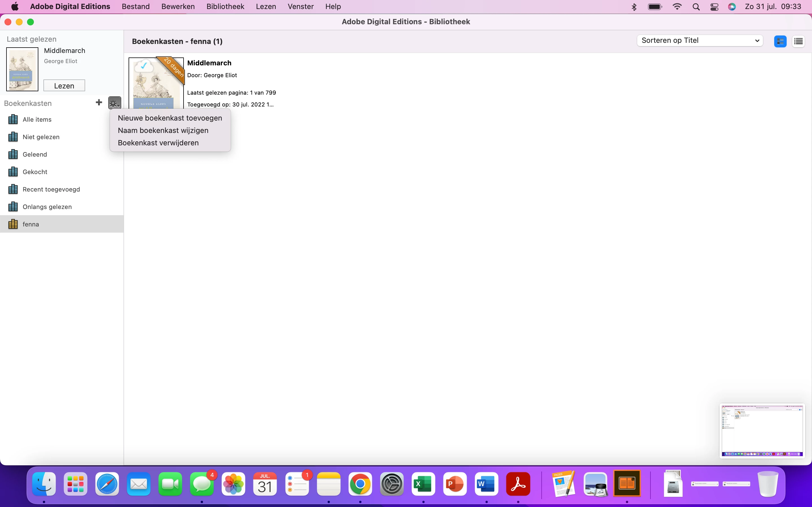Open Adobe Digital Editions icon in the Dock
This screenshot has width=812, height=507.
click(x=626, y=483)
